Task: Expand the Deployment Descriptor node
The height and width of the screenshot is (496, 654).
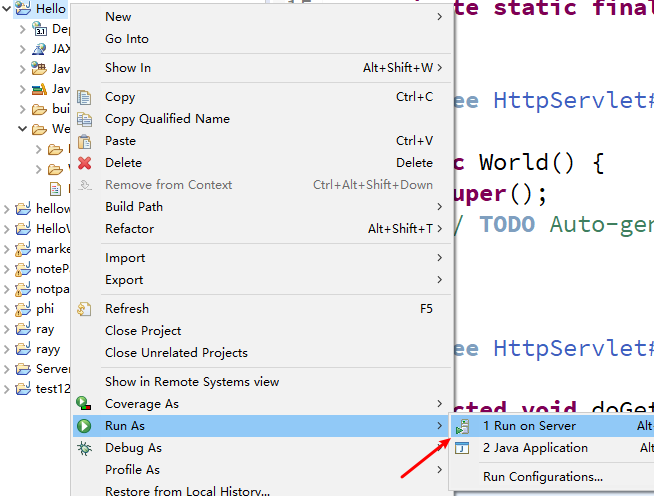Action: coord(23,29)
